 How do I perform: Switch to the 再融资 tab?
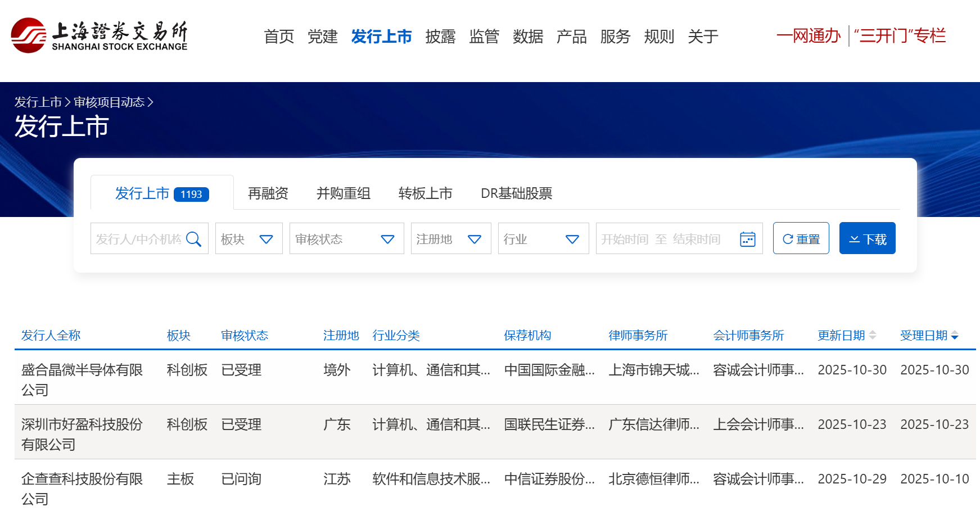click(x=268, y=193)
